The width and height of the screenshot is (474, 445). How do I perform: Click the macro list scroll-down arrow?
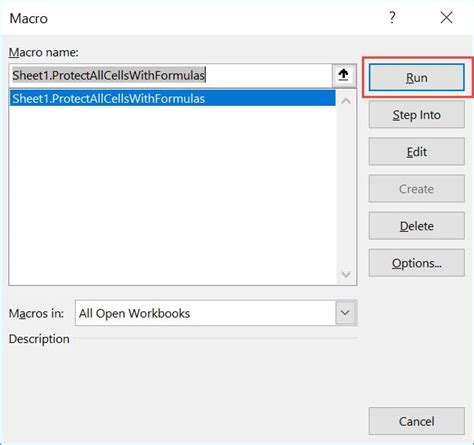(x=346, y=274)
